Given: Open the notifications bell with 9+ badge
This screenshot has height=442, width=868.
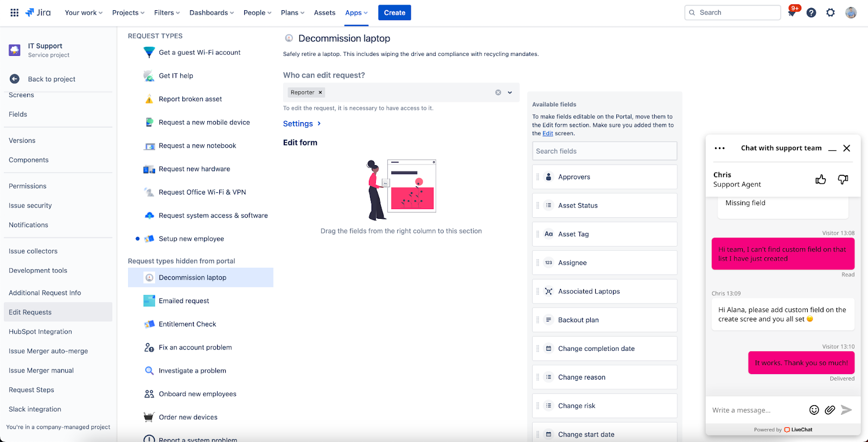Looking at the screenshot, I should click(x=793, y=12).
